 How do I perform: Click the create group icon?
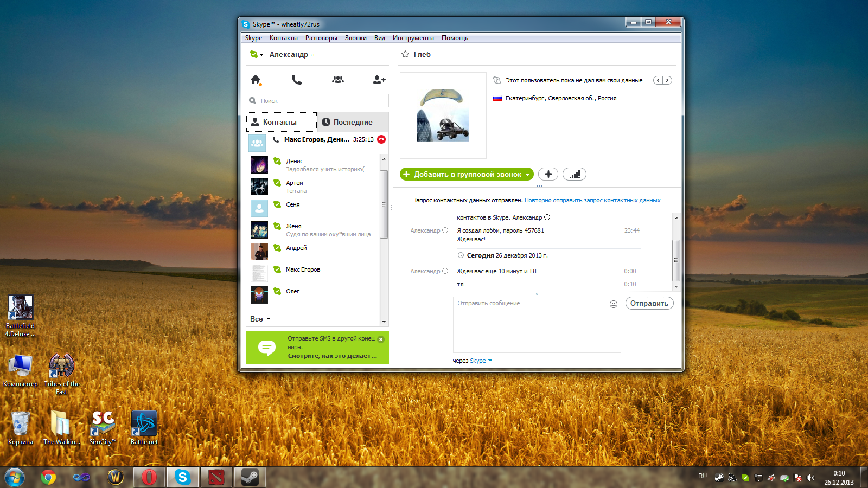[338, 80]
